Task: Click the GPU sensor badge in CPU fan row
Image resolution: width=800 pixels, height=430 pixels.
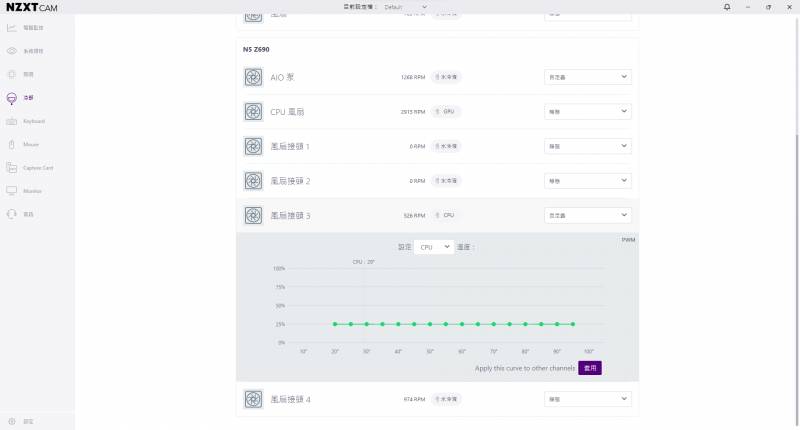Action: pos(446,112)
